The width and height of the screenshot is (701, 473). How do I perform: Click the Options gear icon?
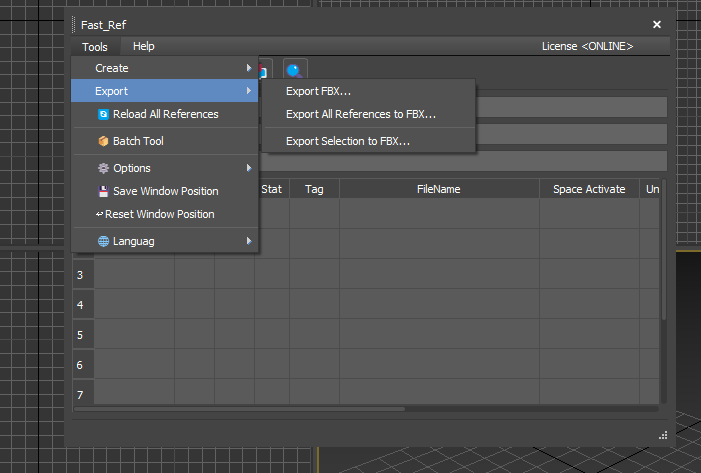coord(103,168)
